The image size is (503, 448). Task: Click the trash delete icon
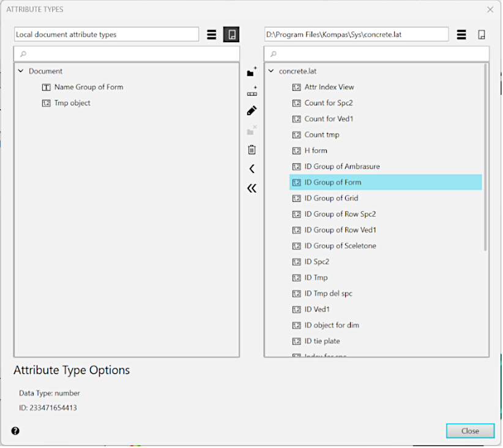click(x=251, y=149)
